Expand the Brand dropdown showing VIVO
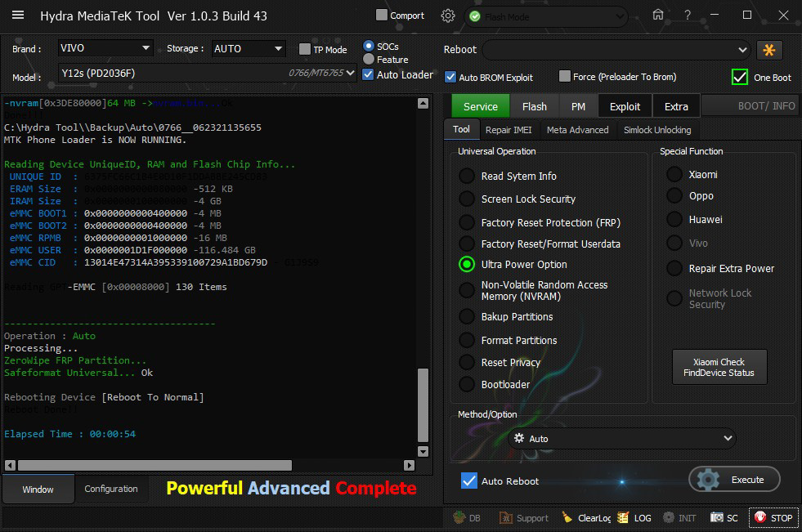 point(105,48)
